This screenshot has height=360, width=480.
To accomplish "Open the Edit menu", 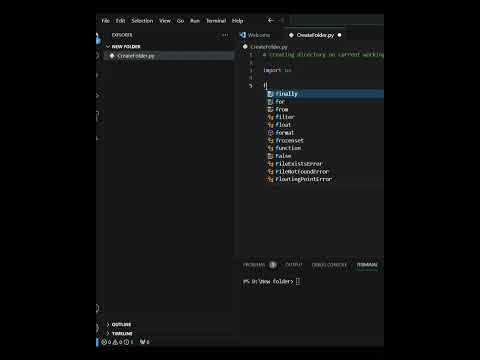I will click(120, 21).
